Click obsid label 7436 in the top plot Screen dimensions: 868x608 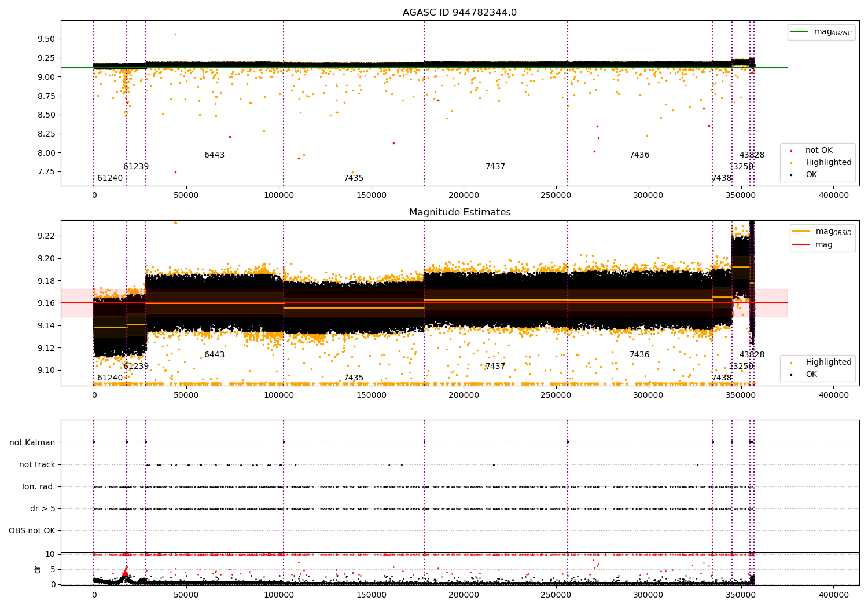point(639,155)
